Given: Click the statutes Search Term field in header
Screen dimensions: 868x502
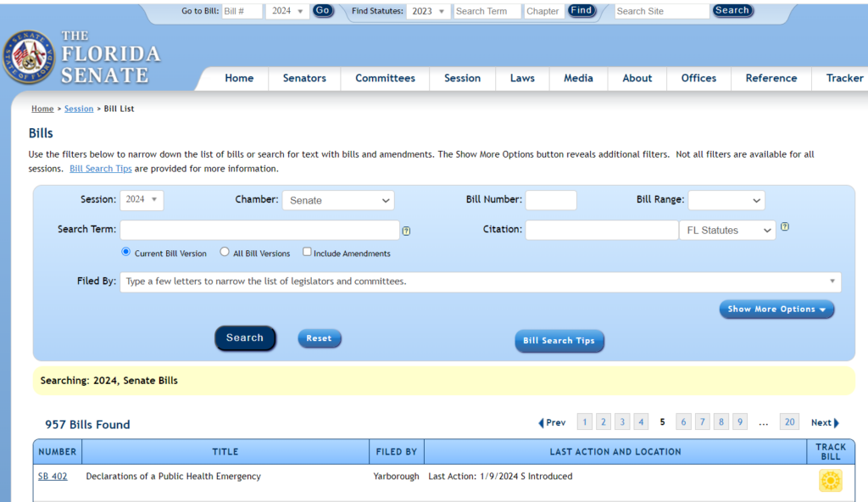Looking at the screenshot, I should click(487, 11).
